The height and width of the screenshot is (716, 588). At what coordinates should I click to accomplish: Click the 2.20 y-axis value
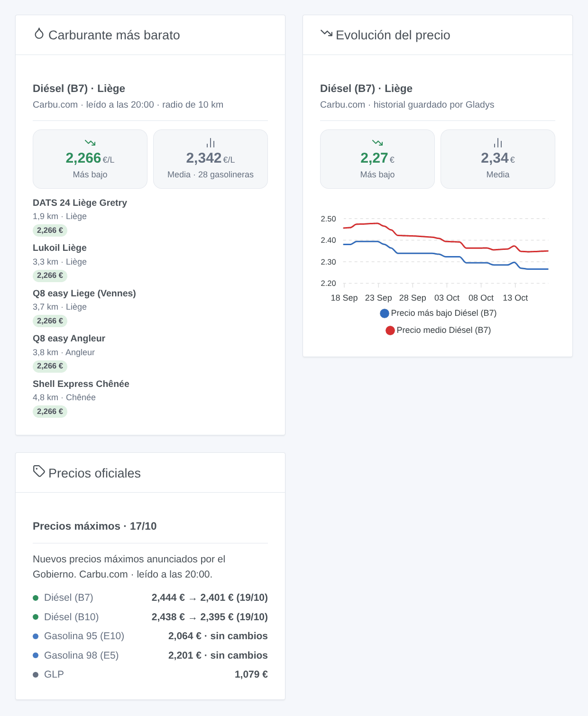pyautogui.click(x=328, y=284)
